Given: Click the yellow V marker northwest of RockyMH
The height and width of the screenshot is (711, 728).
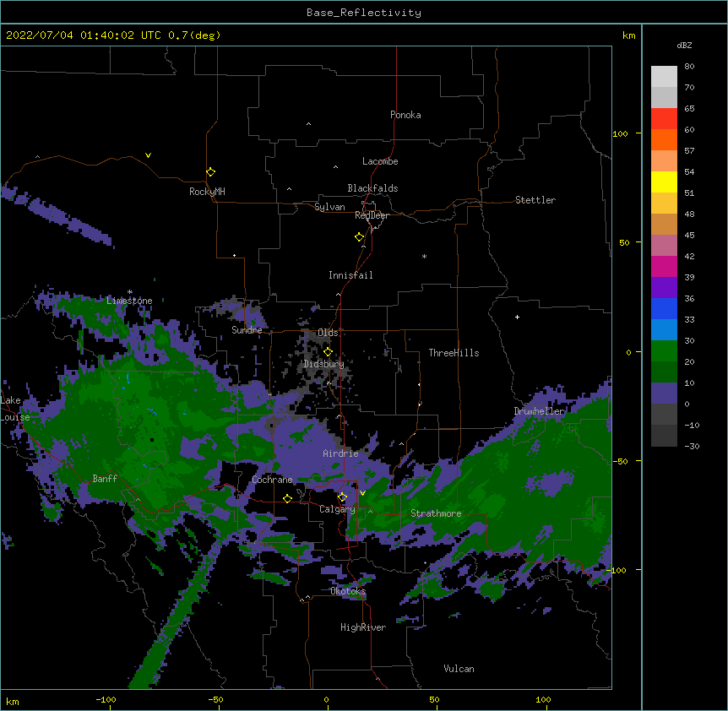Looking at the screenshot, I should [148, 155].
